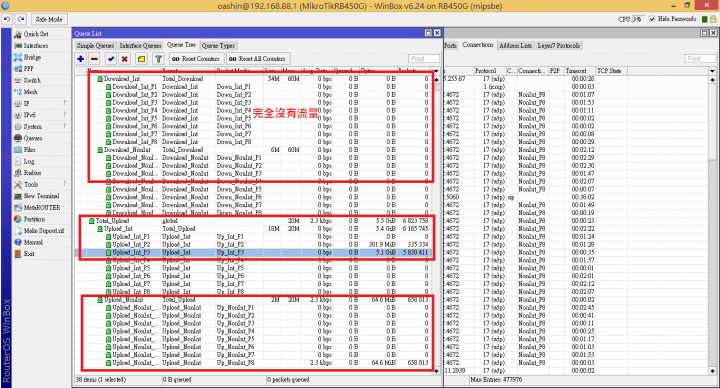720x388 pixels.
Task: Toggle Hide Passwords checkbox
Action: 652,19
